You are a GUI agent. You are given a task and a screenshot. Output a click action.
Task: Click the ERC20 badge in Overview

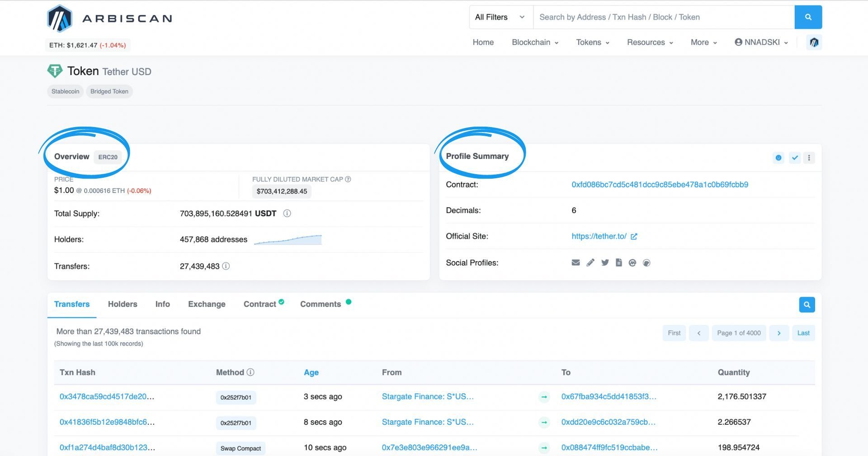point(108,157)
